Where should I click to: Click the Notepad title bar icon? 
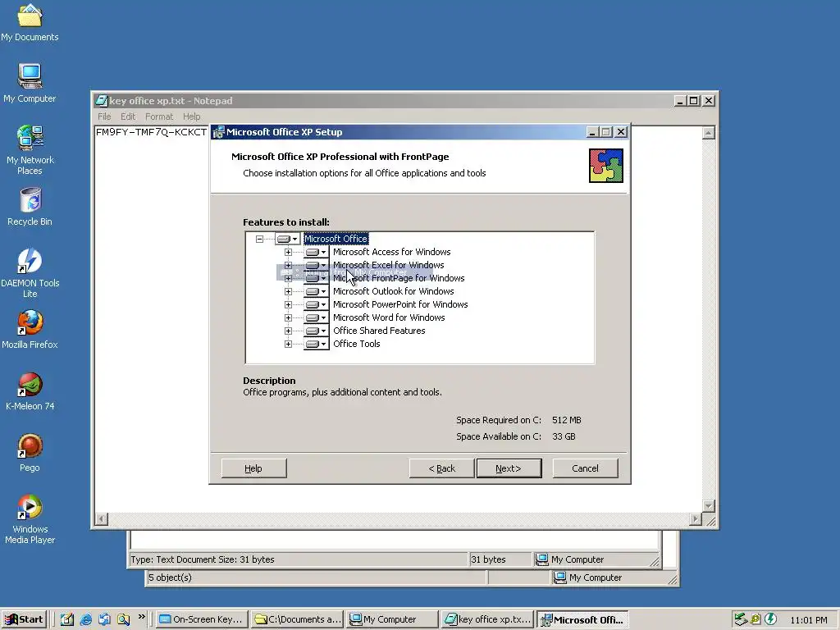(x=101, y=101)
